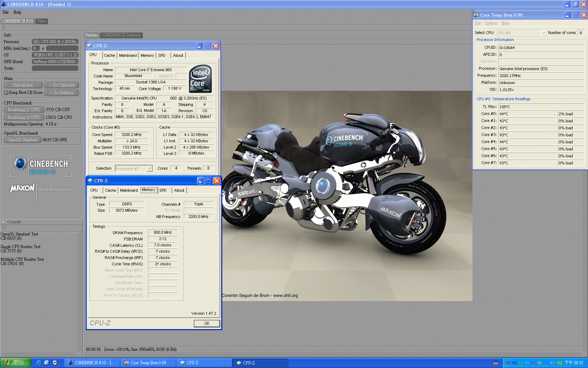This screenshot has height=368, width=588.
Task: Open the NVIDIA tray icon
Action: pyautogui.click(x=559, y=363)
